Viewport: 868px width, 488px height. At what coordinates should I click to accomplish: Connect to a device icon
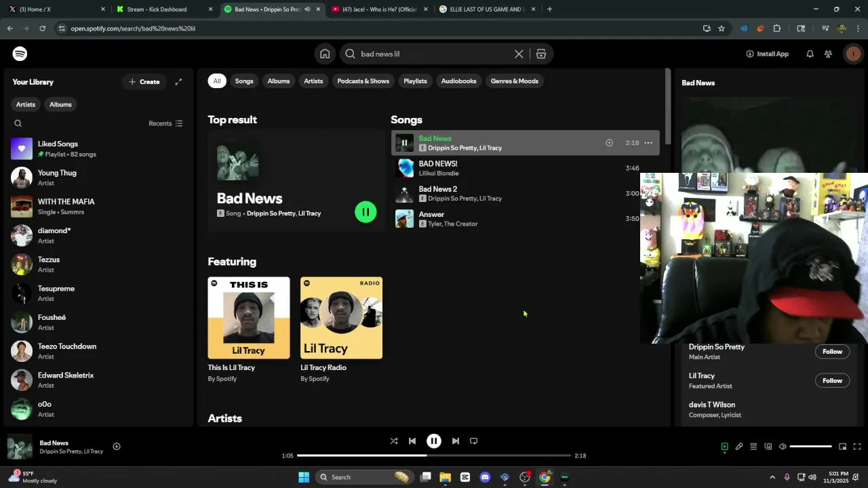pyautogui.click(x=768, y=447)
